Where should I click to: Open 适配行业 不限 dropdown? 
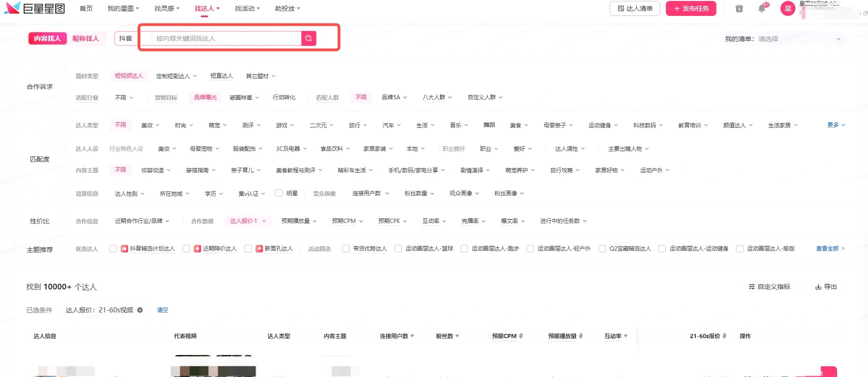124,97
